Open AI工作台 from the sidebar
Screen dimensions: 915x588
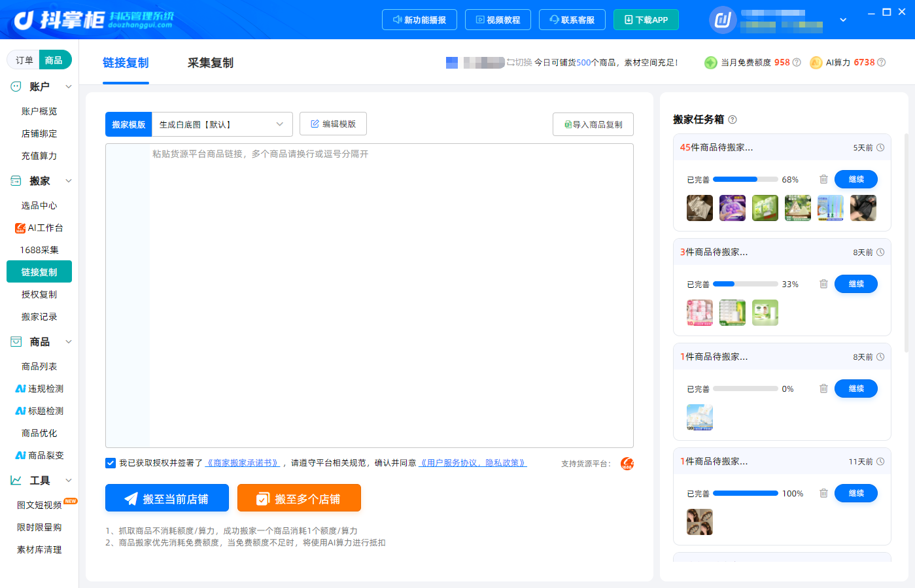coord(39,228)
